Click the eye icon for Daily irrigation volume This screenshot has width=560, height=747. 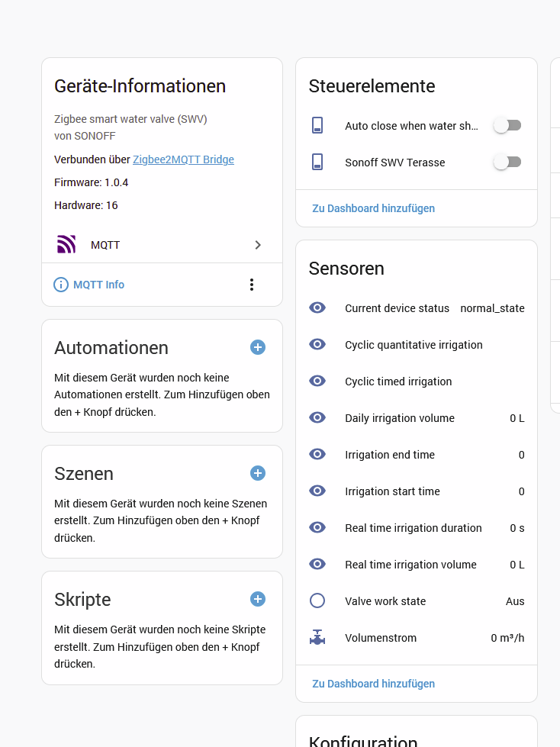[317, 418]
